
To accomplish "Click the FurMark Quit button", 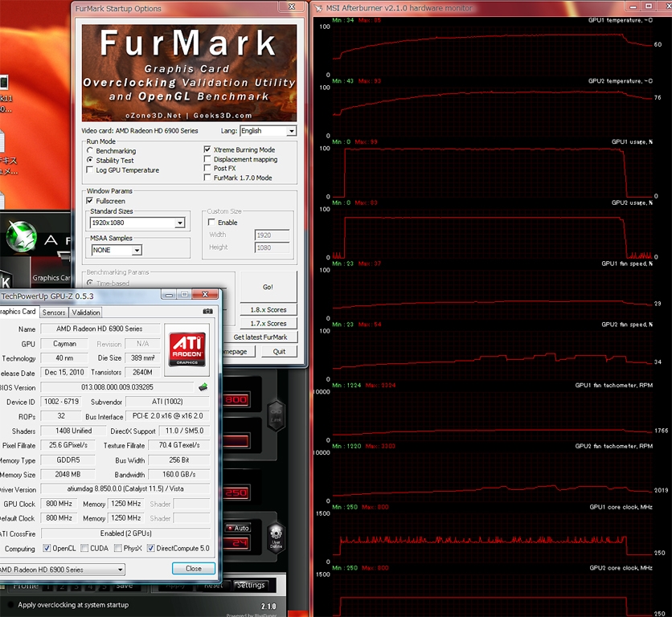I will point(279,351).
